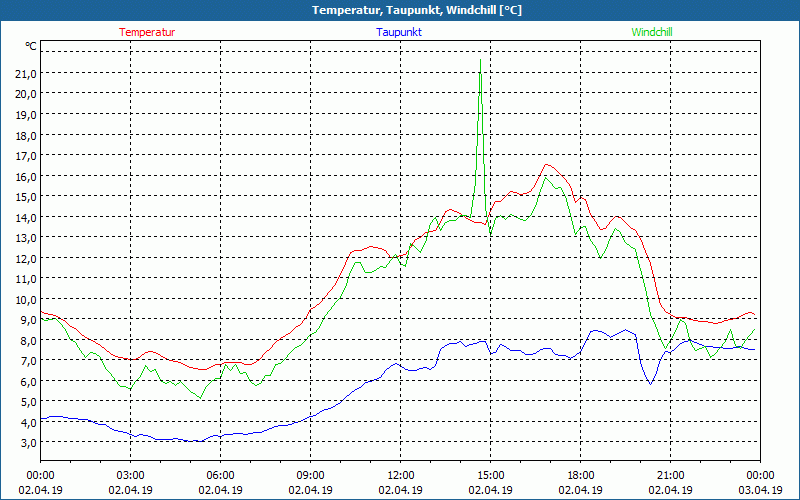Click the '02.04.19' date below 18:00
Image resolution: width=800 pixels, height=500 pixels.
[x=581, y=490]
